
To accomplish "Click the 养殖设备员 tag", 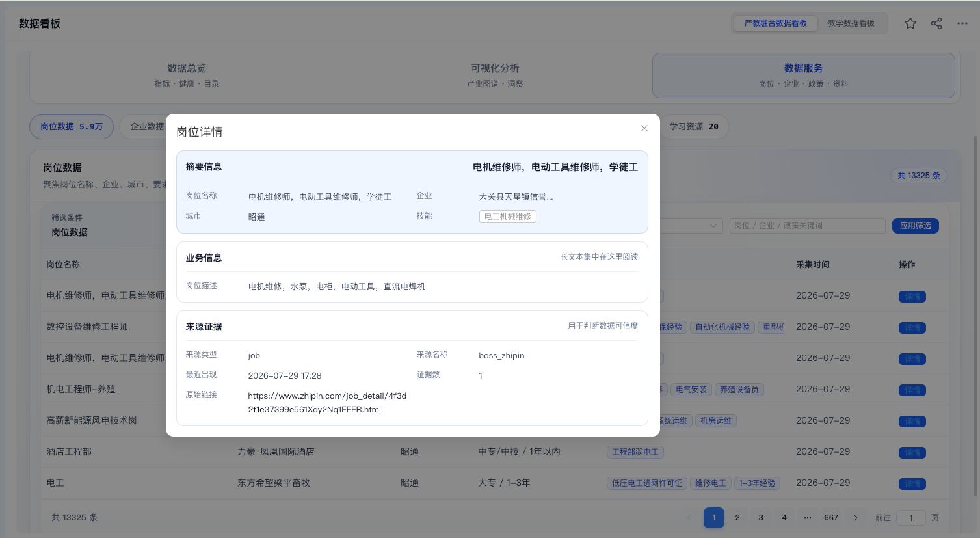I will click(739, 390).
